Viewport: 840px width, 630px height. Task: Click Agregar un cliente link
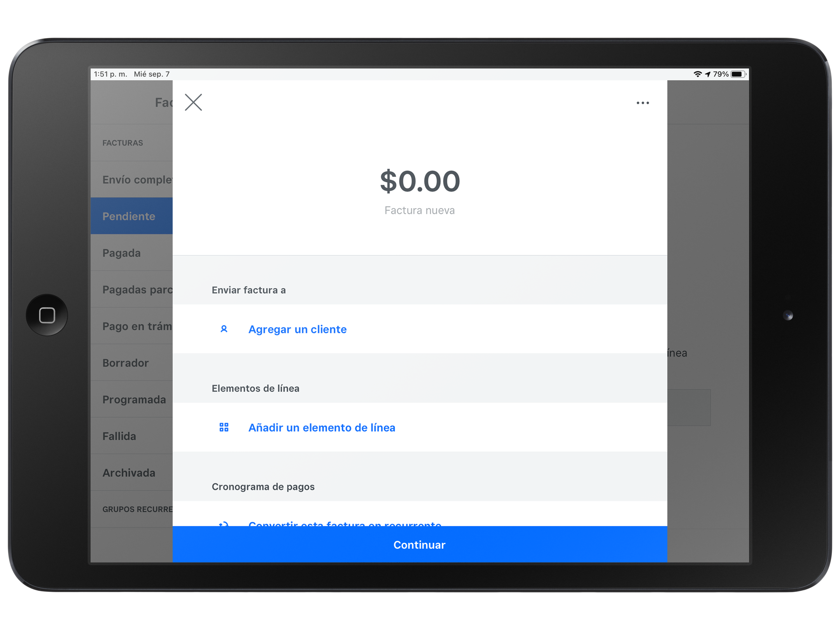pos(297,329)
